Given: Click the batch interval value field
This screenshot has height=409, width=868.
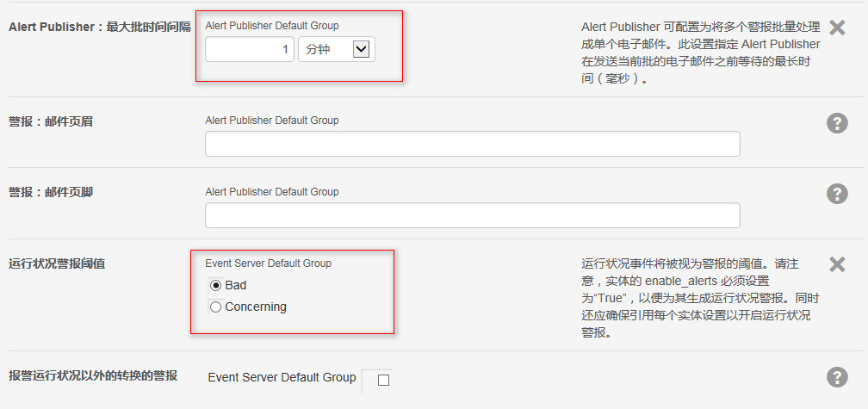Looking at the screenshot, I should point(250,49).
